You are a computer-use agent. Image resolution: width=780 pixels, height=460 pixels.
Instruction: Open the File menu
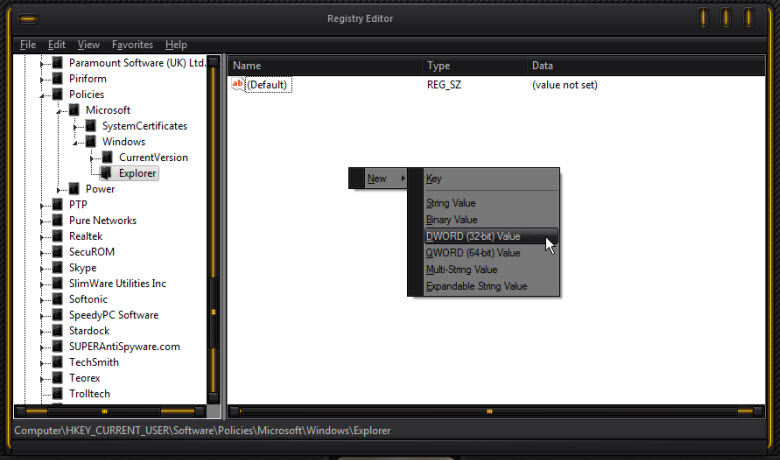click(28, 45)
